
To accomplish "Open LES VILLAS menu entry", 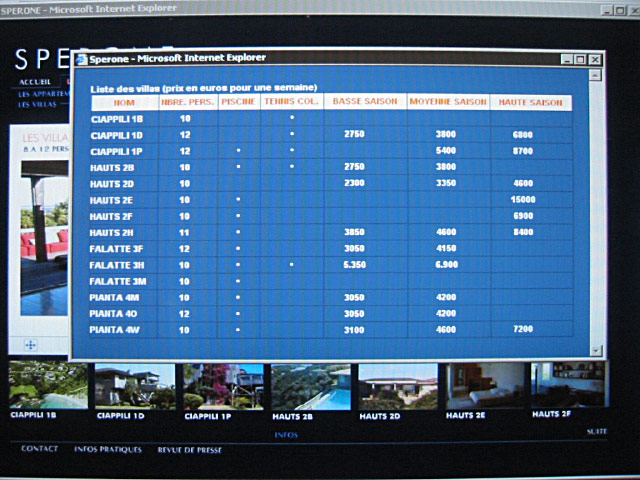I will pyautogui.click(x=37, y=104).
